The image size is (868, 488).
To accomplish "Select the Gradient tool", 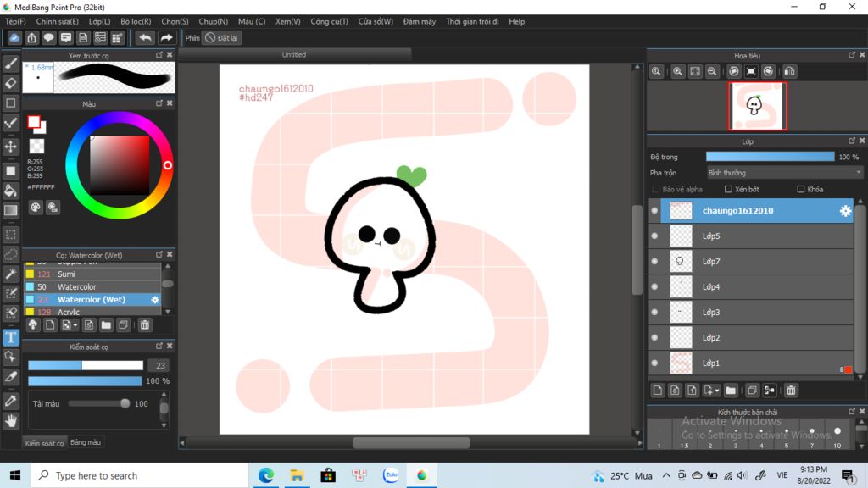I will pos(10,211).
